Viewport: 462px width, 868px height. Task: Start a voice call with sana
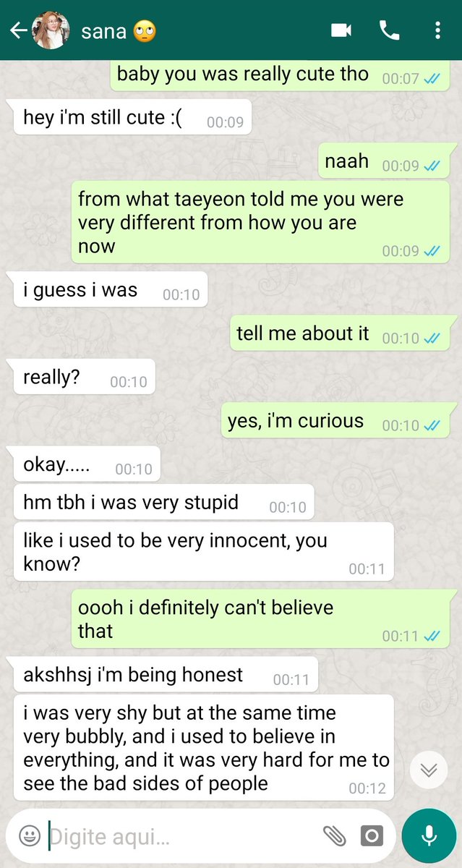pyautogui.click(x=389, y=30)
